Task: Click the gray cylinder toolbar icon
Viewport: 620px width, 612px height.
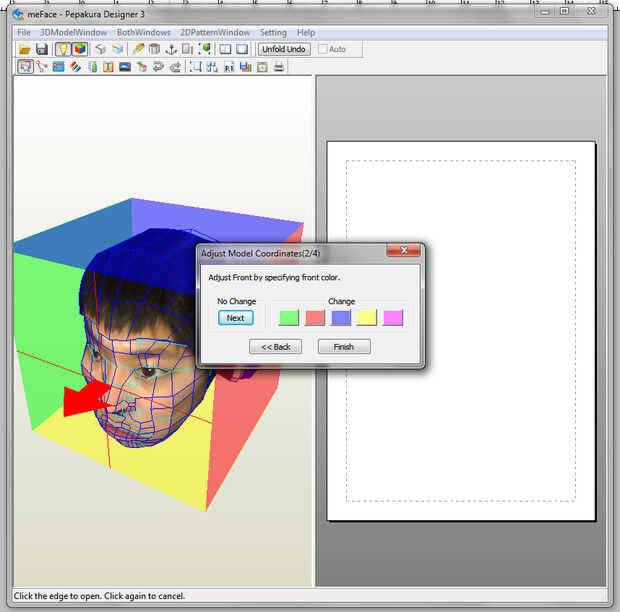Action: (x=154, y=49)
